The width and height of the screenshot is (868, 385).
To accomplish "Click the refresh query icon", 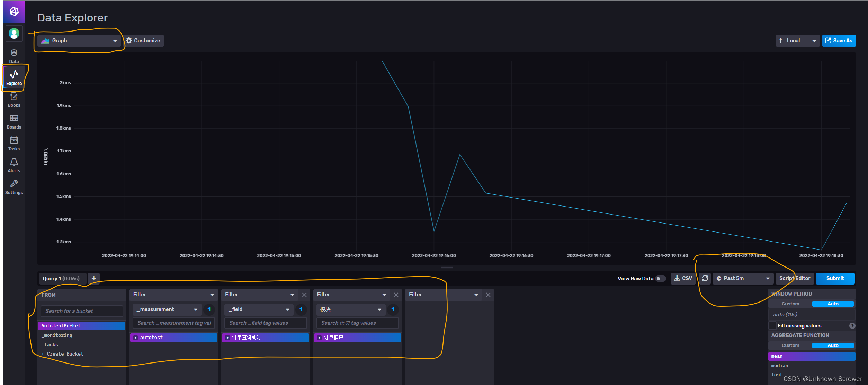I will (705, 278).
